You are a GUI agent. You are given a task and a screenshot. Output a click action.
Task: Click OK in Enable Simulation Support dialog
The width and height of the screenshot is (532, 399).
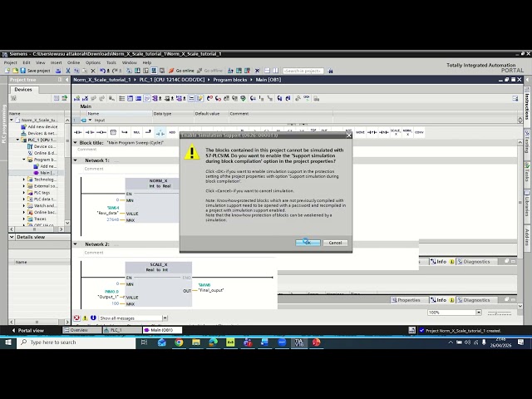click(308, 243)
